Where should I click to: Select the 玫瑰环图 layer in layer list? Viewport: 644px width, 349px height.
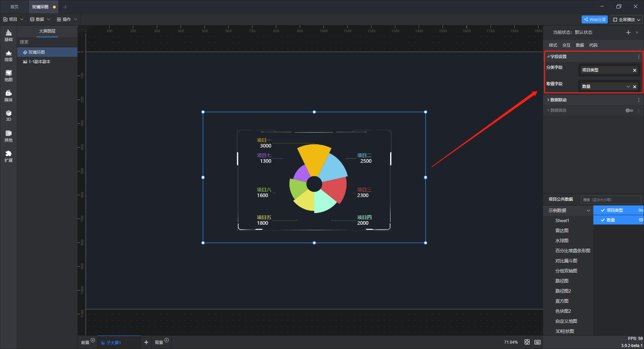[47, 52]
